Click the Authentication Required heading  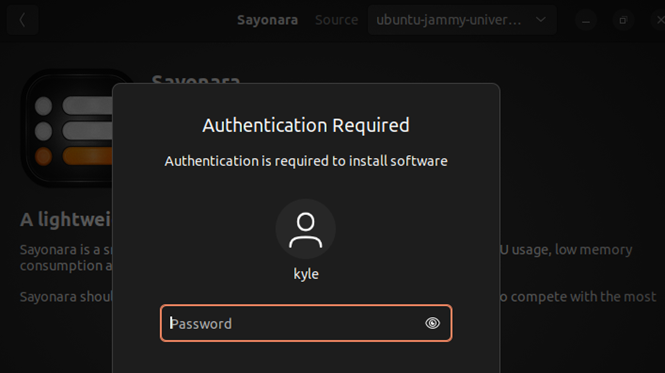[306, 125]
